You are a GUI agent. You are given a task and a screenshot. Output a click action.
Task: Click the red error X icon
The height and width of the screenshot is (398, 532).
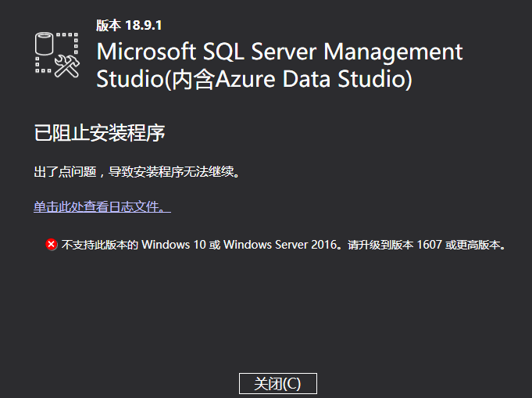tap(52, 245)
